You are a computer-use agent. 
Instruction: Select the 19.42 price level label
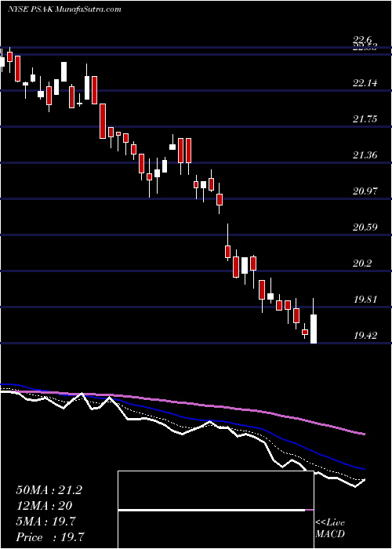(365, 336)
